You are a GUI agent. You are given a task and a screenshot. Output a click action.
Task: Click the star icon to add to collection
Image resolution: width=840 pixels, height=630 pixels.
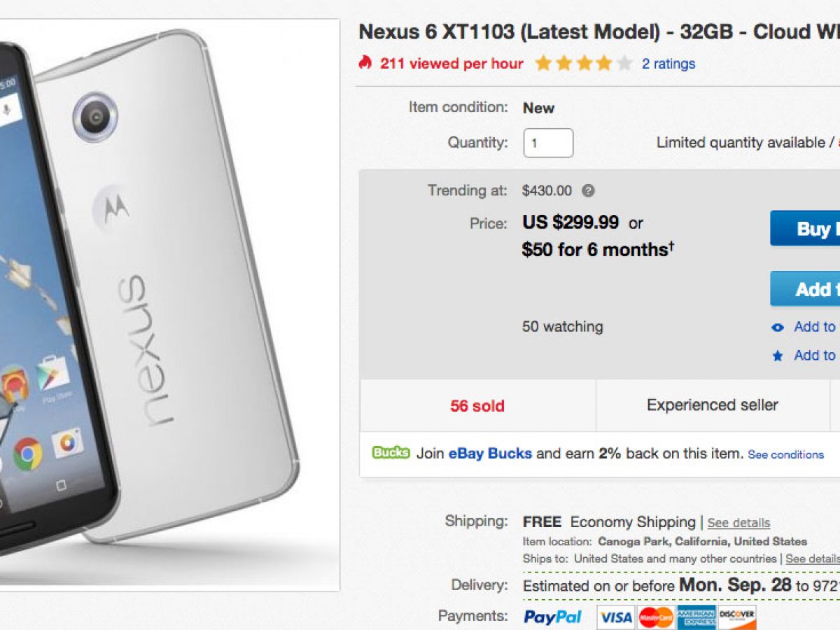tap(777, 356)
